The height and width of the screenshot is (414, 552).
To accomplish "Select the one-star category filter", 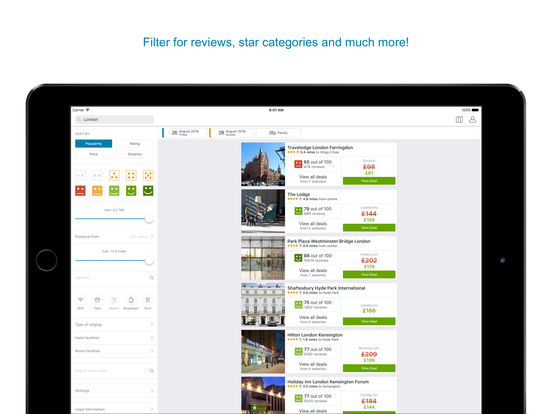I will click(81, 175).
